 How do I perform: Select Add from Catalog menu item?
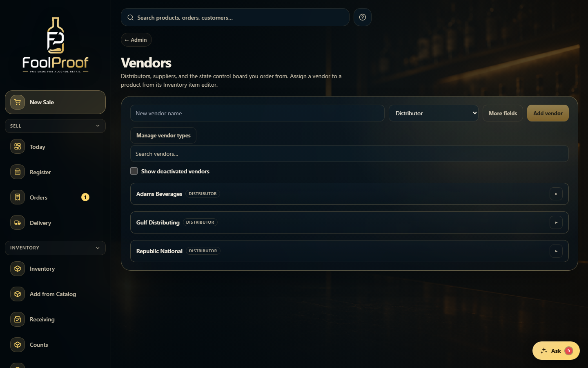point(55,294)
